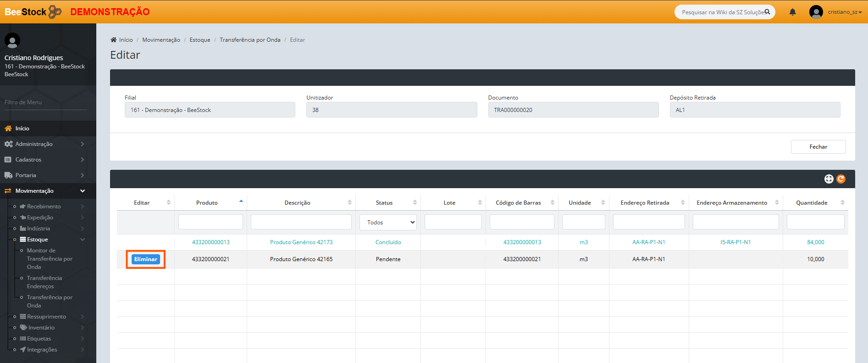Open Transferência Endereços in the sidebar
This screenshot has height=363, width=868.
44,282
